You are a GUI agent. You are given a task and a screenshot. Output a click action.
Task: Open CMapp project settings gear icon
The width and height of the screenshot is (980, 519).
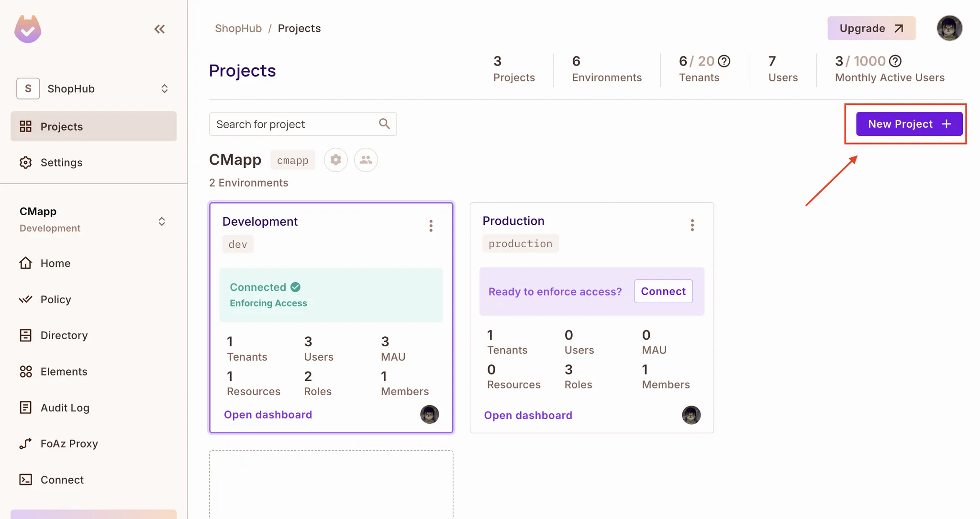point(336,160)
